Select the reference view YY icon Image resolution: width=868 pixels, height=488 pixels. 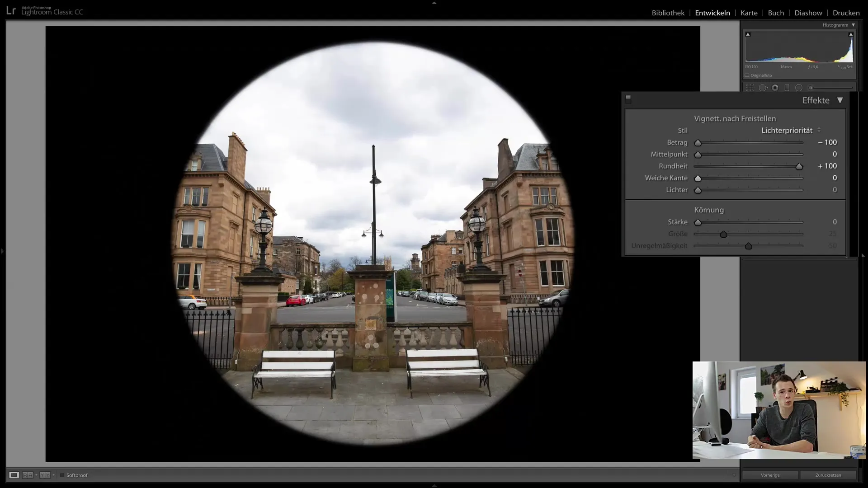click(x=44, y=475)
